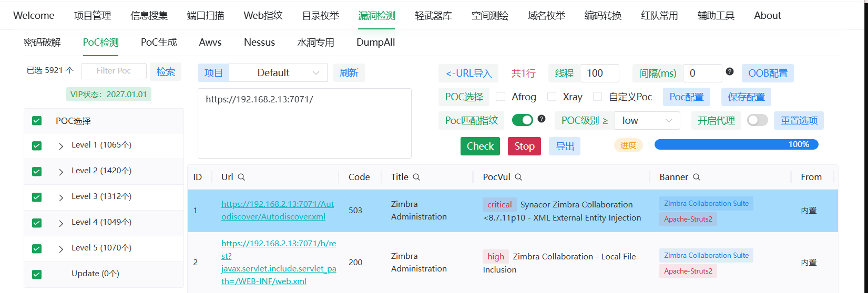Enable the 开启代理 proxy switch

757,120
